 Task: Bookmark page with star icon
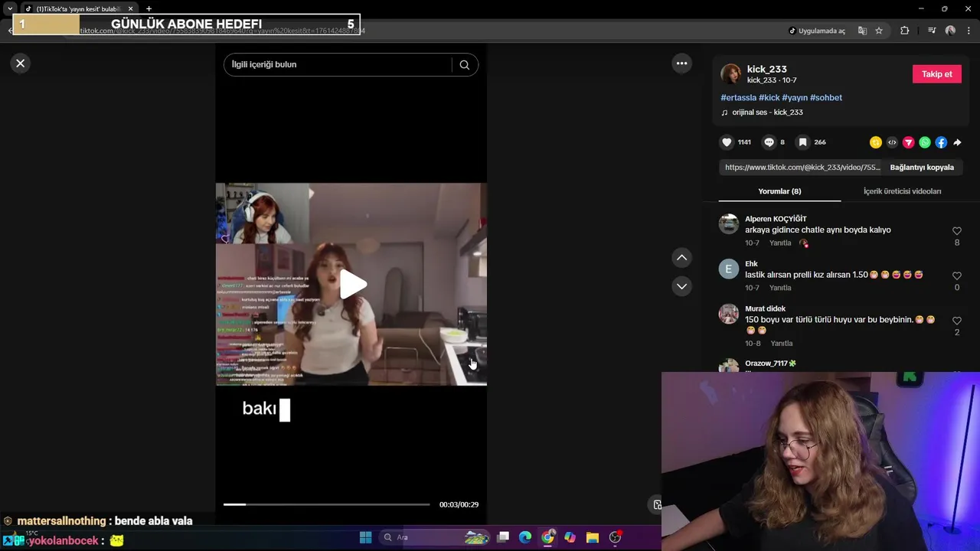click(x=879, y=31)
